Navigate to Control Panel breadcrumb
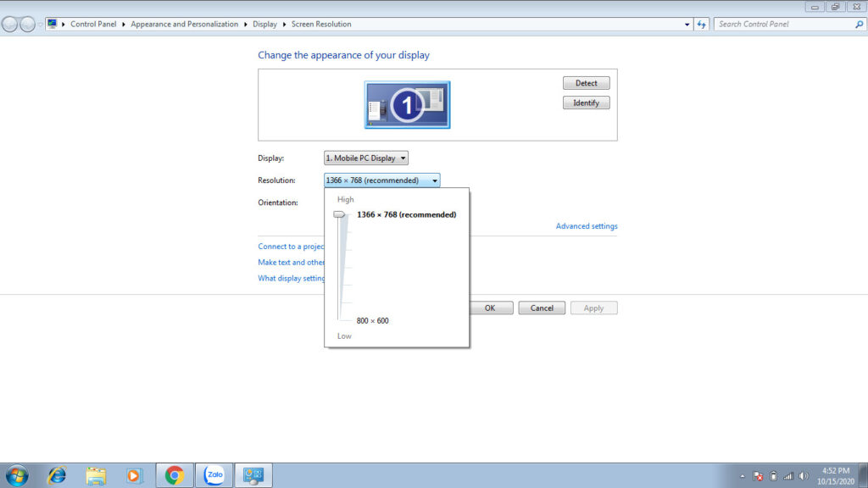The height and width of the screenshot is (488, 868). 93,25
